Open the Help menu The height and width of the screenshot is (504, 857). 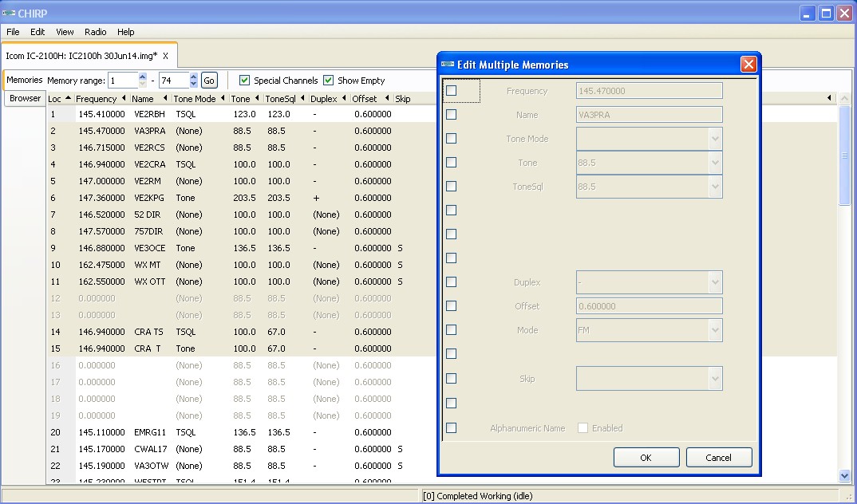[x=125, y=32]
